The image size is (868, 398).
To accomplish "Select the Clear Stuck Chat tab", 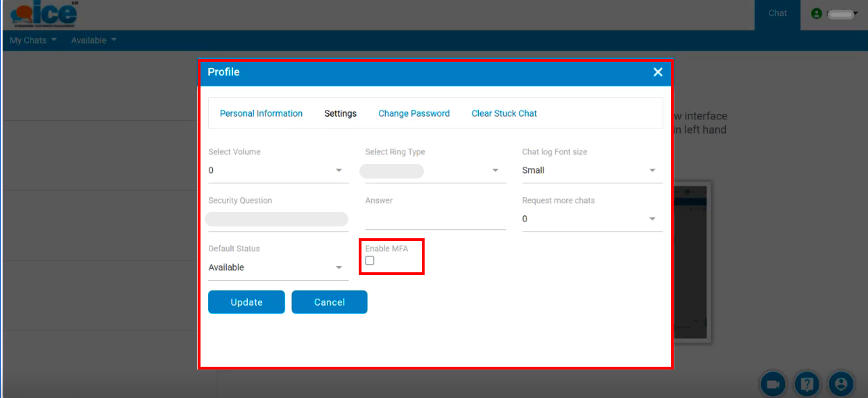I will coord(504,114).
